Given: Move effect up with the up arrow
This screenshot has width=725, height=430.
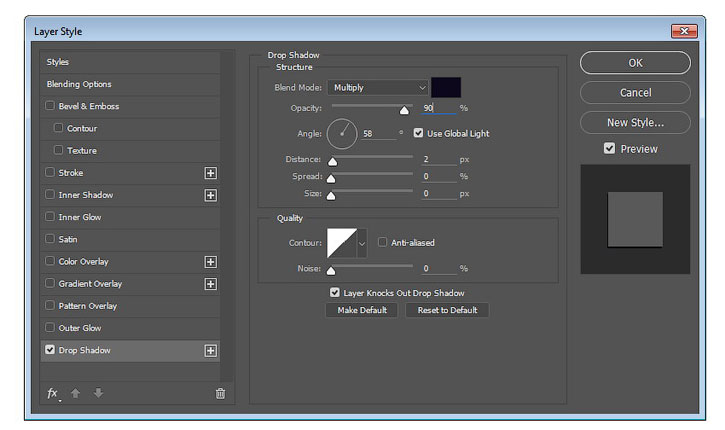Looking at the screenshot, I should (x=75, y=393).
